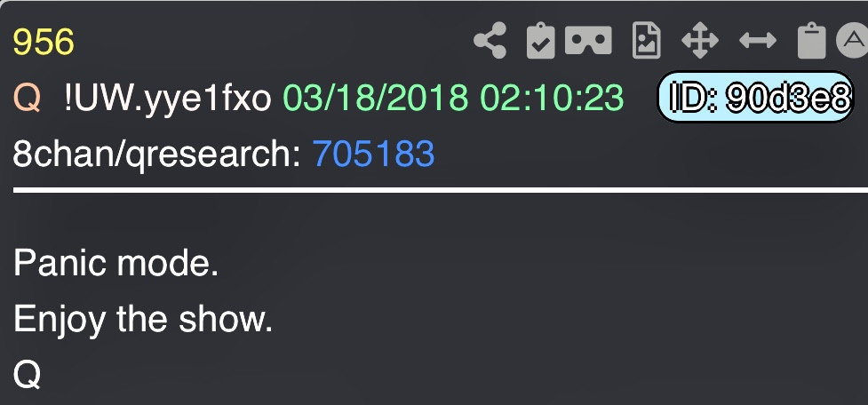
Task: Click the clipboard checkmark icon
Action: coord(540,40)
